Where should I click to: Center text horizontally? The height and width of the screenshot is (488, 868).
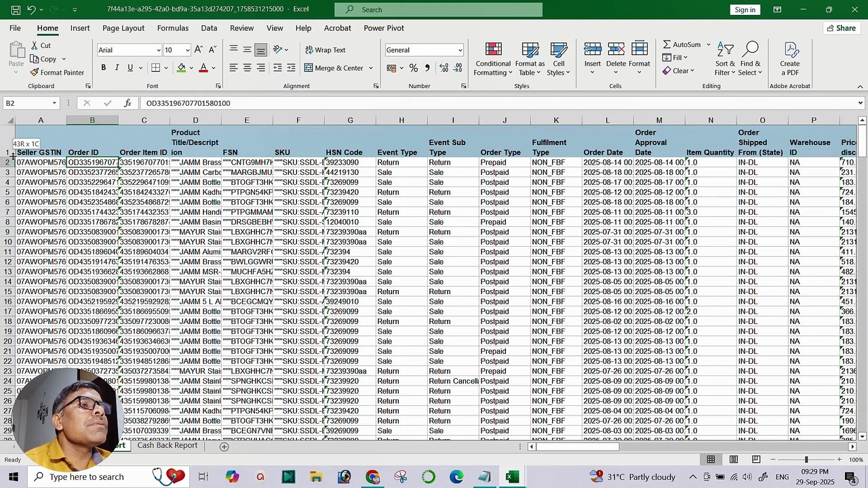point(247,68)
